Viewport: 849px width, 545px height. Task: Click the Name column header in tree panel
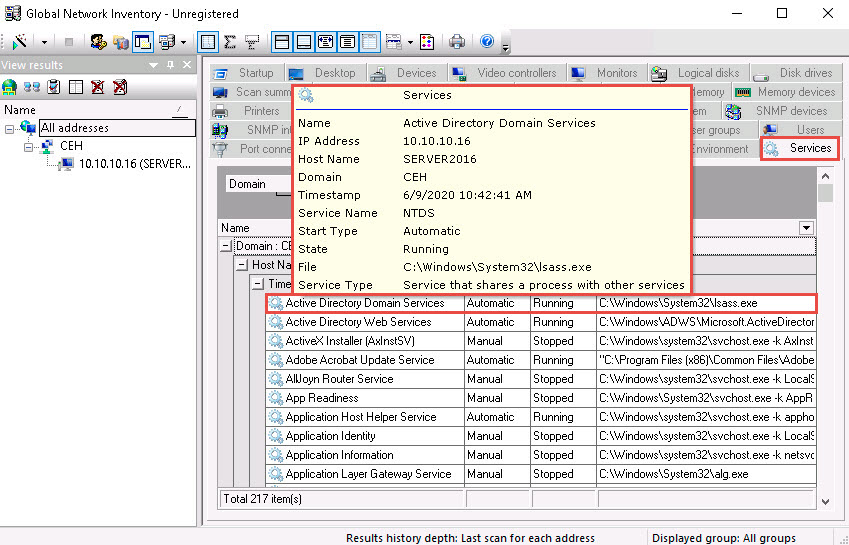coord(97,110)
